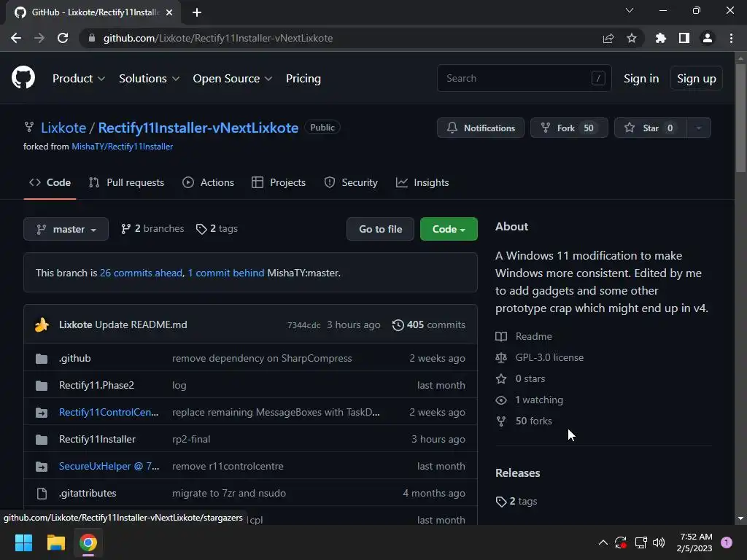Click the commit history clock icon
This screenshot has width=747, height=560.
[x=398, y=324]
